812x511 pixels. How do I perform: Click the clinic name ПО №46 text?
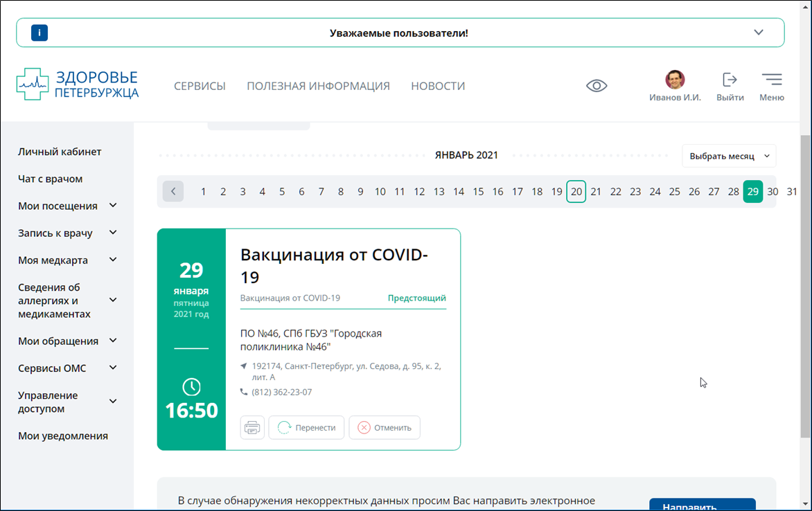[x=311, y=340]
